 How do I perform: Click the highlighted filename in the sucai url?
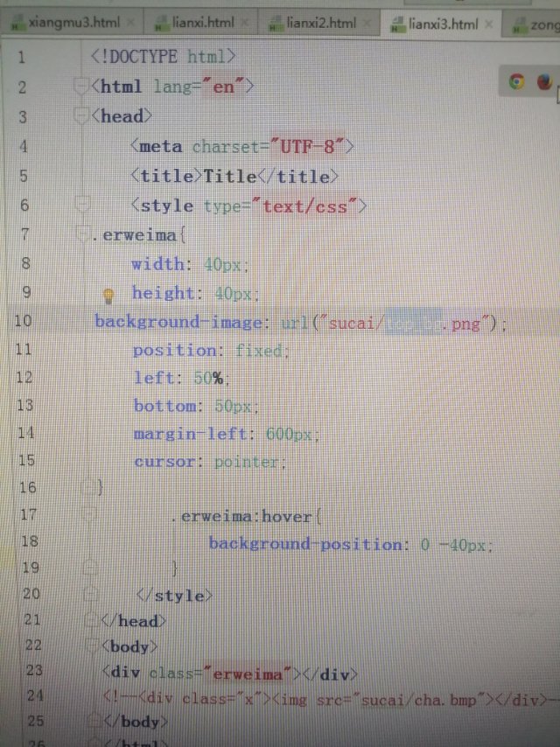pos(413,323)
